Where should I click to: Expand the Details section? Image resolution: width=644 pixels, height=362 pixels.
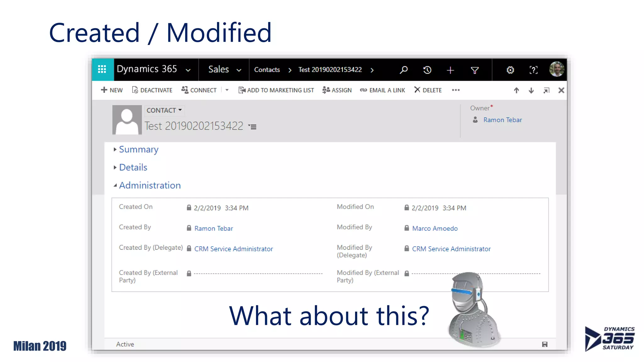coord(133,167)
